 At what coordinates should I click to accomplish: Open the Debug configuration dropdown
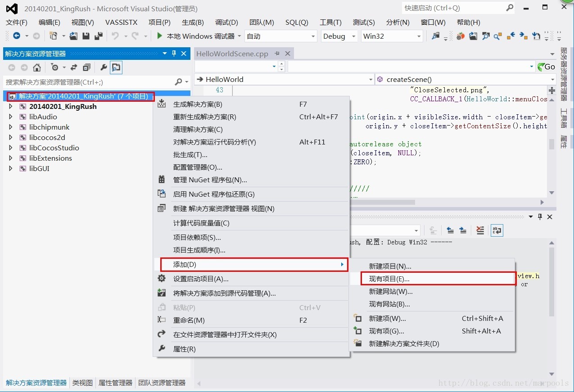[339, 36]
